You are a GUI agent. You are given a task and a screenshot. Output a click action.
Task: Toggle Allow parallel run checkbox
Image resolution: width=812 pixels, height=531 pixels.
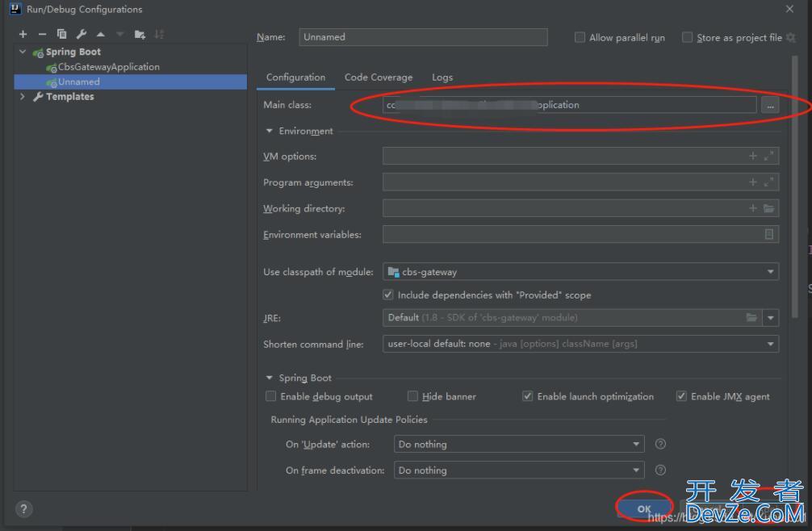(580, 37)
